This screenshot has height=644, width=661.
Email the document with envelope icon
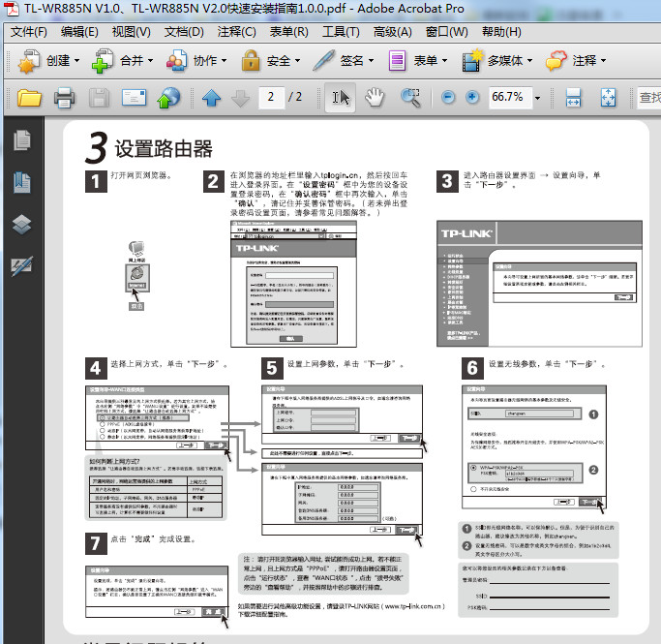135,98
